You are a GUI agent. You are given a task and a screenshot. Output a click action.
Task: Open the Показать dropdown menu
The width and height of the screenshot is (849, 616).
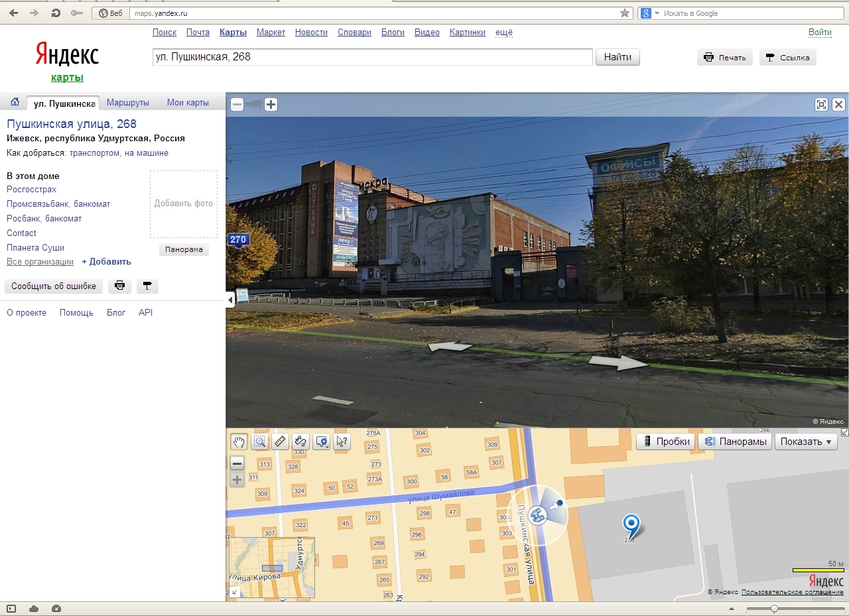pyautogui.click(x=806, y=442)
